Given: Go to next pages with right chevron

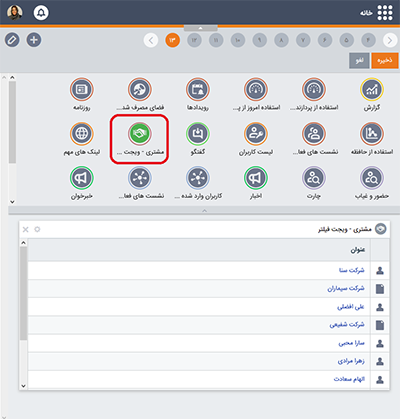Looking at the screenshot, I should click(x=390, y=40).
